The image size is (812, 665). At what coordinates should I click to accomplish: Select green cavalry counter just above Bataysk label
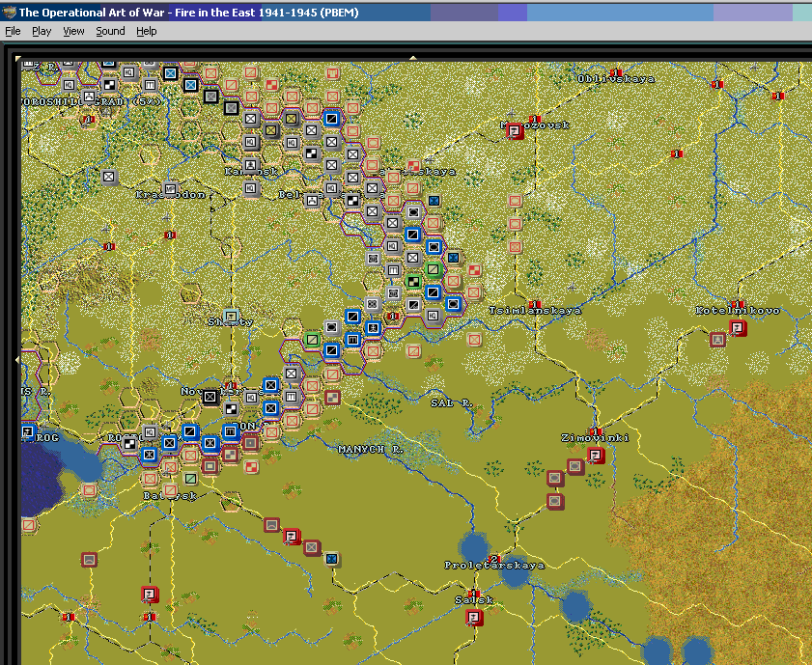point(190,478)
